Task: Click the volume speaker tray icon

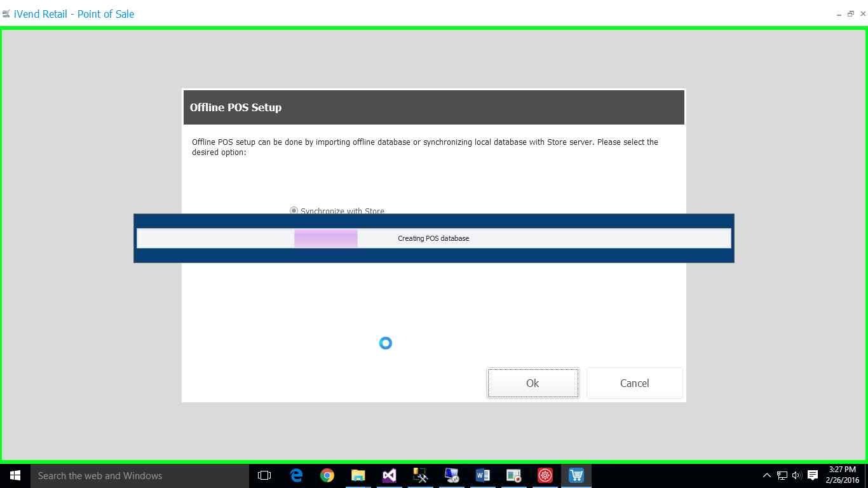Action: point(797,475)
